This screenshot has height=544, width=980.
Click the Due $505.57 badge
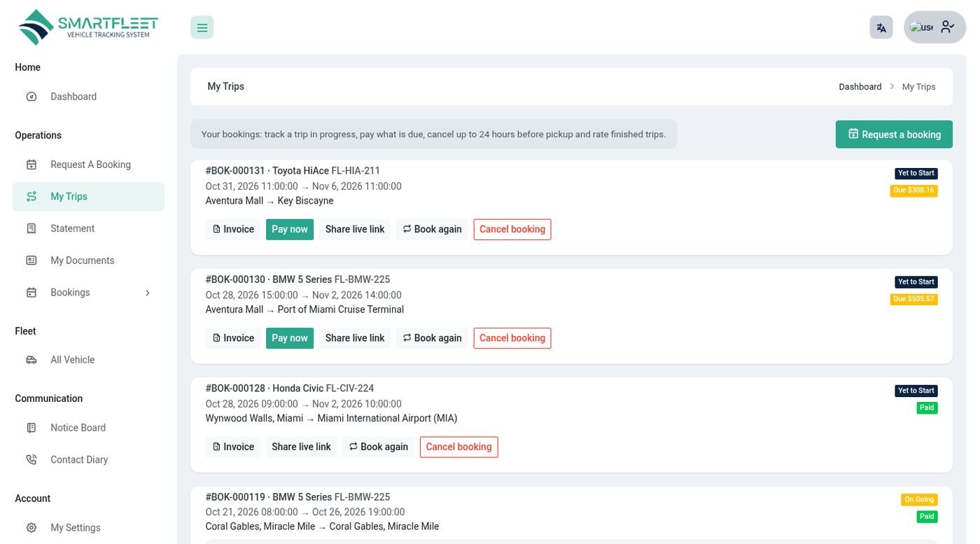tap(913, 299)
